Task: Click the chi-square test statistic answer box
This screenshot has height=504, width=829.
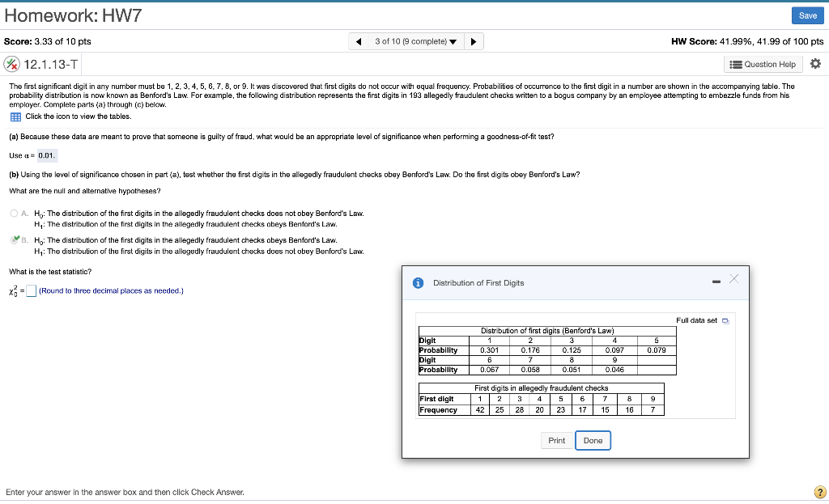Action: 32,291
